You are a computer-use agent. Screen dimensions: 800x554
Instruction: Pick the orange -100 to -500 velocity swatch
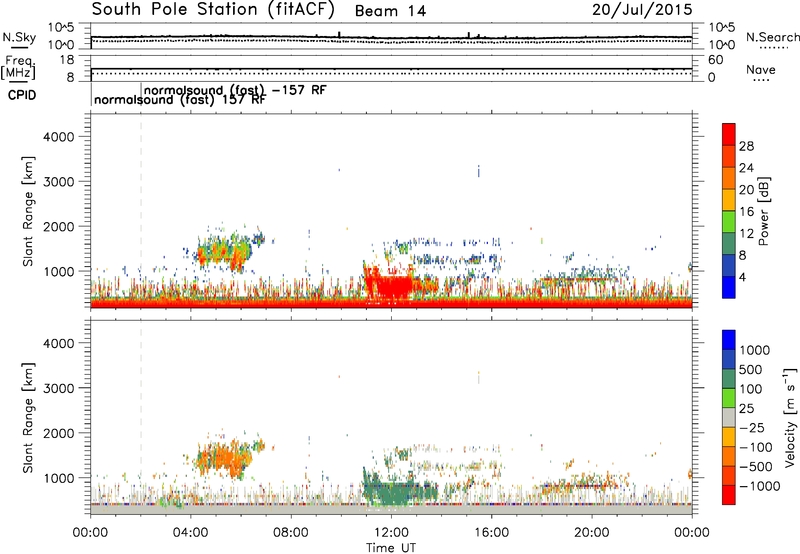(x=729, y=456)
